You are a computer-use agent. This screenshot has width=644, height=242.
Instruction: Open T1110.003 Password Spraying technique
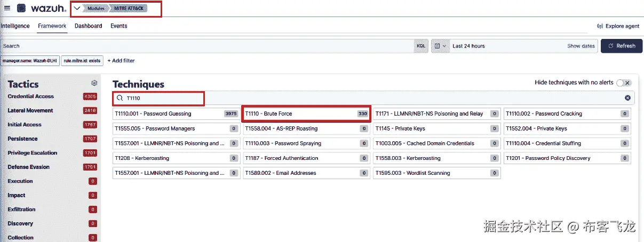click(x=306, y=143)
